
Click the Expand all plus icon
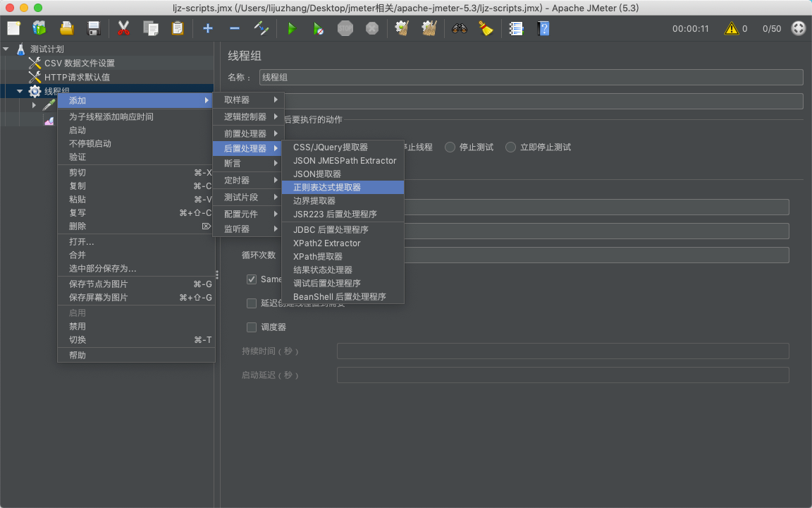pyautogui.click(x=208, y=28)
